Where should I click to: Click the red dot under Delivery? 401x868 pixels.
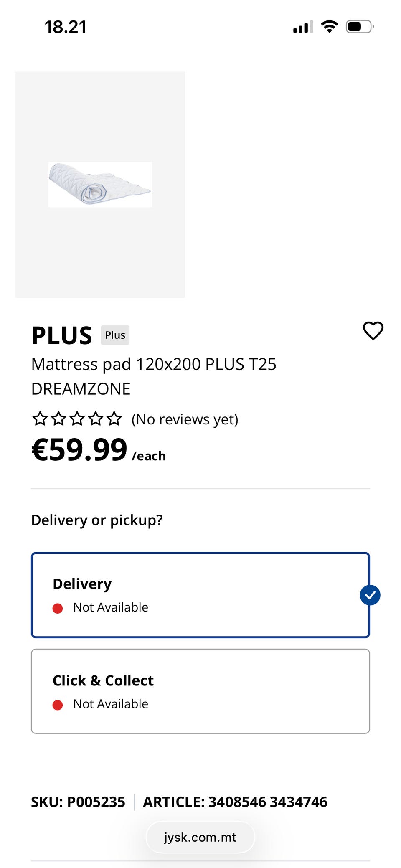pyautogui.click(x=58, y=608)
